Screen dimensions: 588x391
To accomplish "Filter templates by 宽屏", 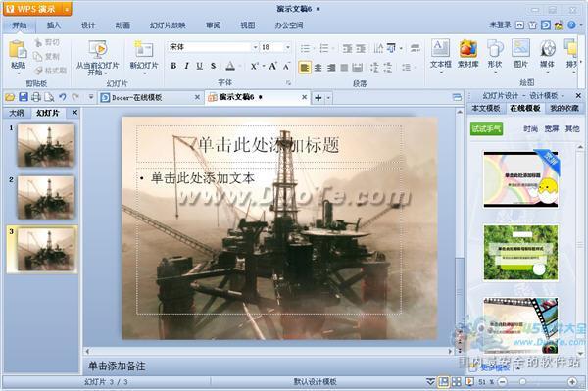I will coord(552,129).
